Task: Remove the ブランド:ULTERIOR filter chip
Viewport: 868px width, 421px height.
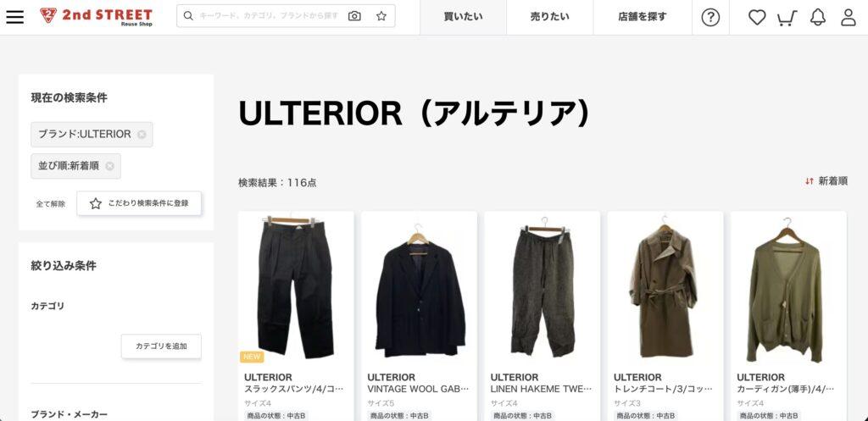Action: point(142,135)
